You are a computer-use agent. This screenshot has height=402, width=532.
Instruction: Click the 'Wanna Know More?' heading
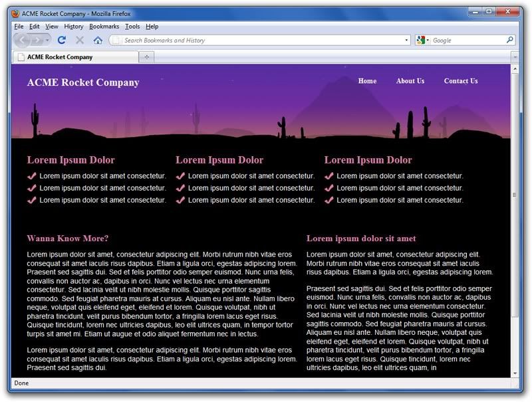tap(68, 239)
